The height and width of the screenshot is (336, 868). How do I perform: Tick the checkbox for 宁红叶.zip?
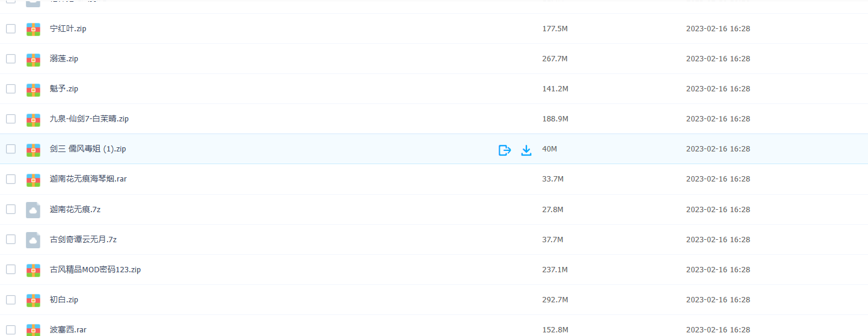(11, 29)
